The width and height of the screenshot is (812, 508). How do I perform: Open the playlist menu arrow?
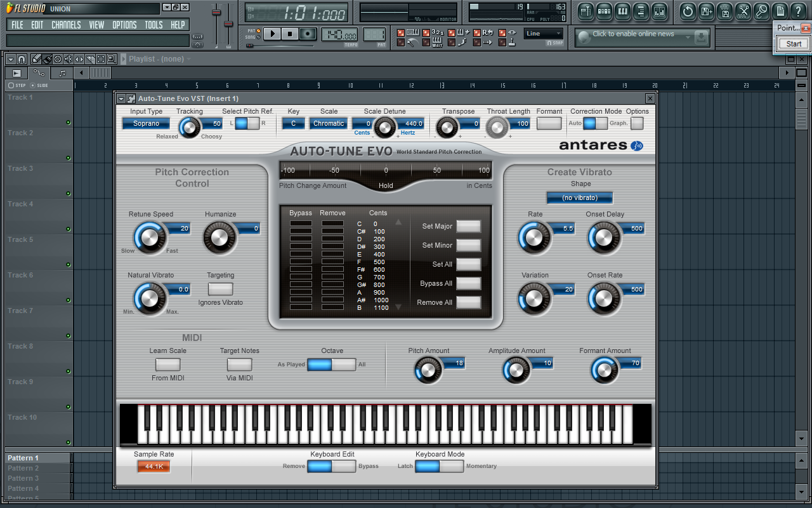point(11,59)
